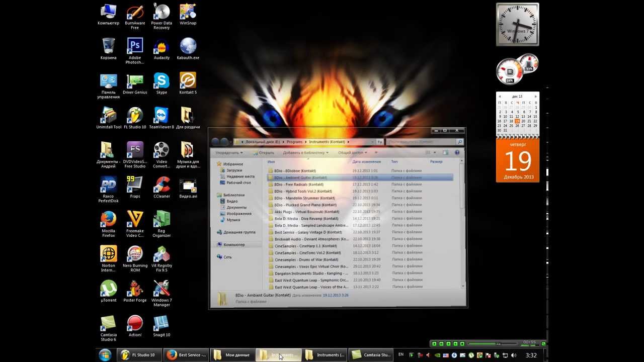Select folder 8Dio - Free Radicals (Kontakt)
Screen dimensions: 644x362
tap(360, 185)
